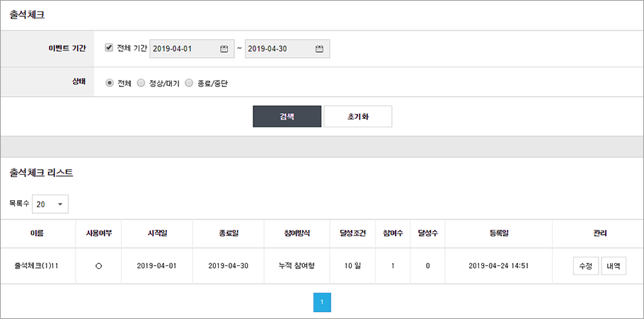Click the 이름 column header
The height and width of the screenshot is (319, 644).
[38, 233]
